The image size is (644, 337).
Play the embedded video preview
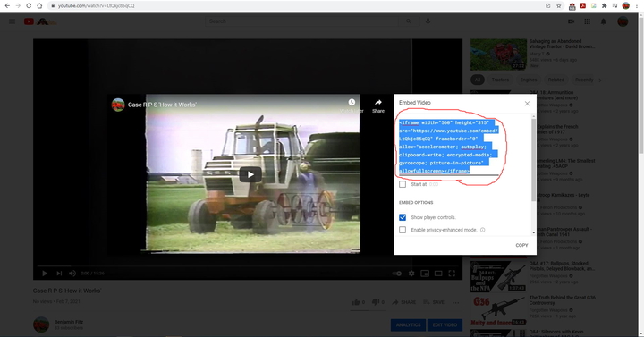(250, 174)
